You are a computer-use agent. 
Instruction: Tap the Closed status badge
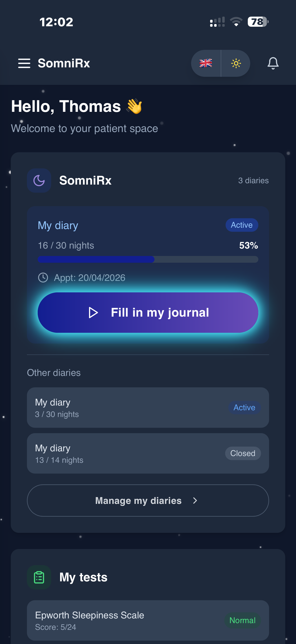tap(243, 453)
